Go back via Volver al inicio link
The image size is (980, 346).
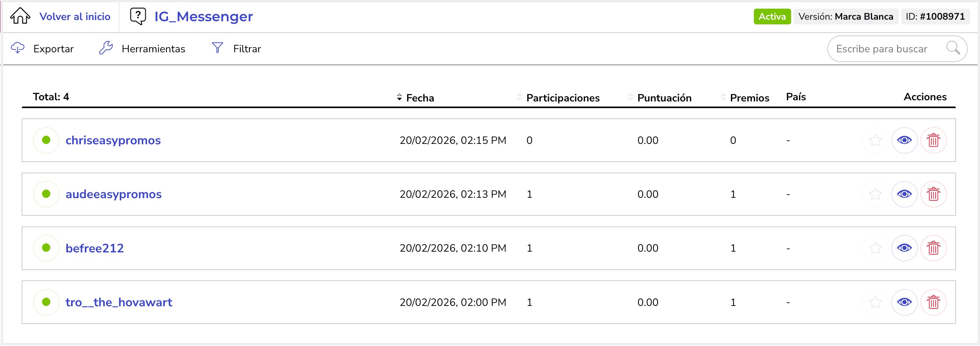click(75, 17)
